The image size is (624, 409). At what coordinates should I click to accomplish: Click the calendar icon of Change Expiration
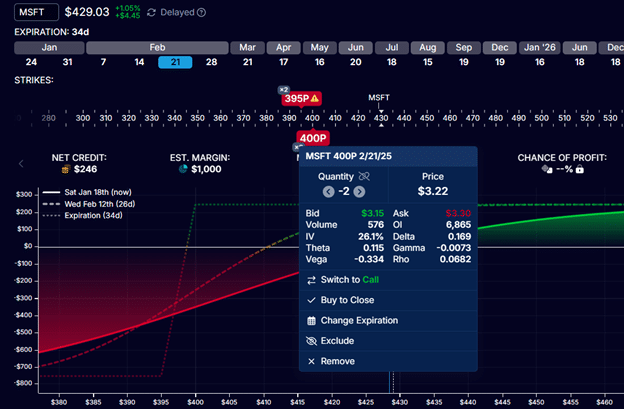311,321
